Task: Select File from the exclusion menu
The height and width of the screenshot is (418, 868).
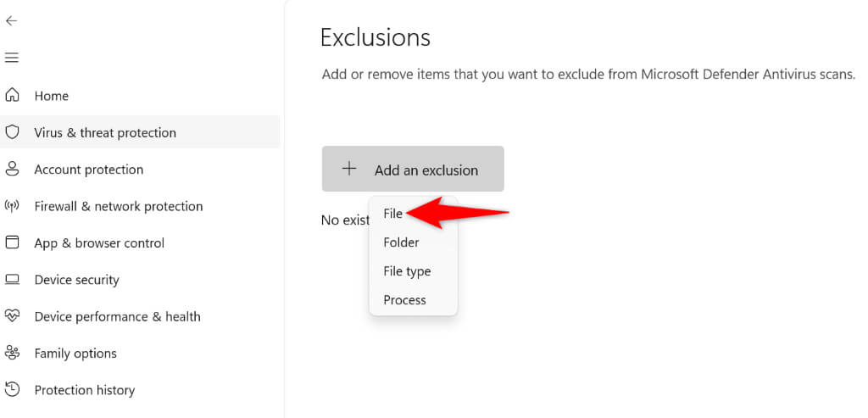Action: click(x=392, y=214)
